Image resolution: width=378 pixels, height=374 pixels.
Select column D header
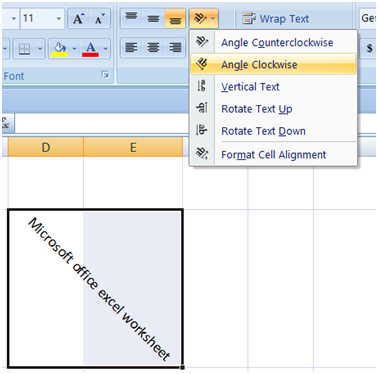(x=46, y=147)
